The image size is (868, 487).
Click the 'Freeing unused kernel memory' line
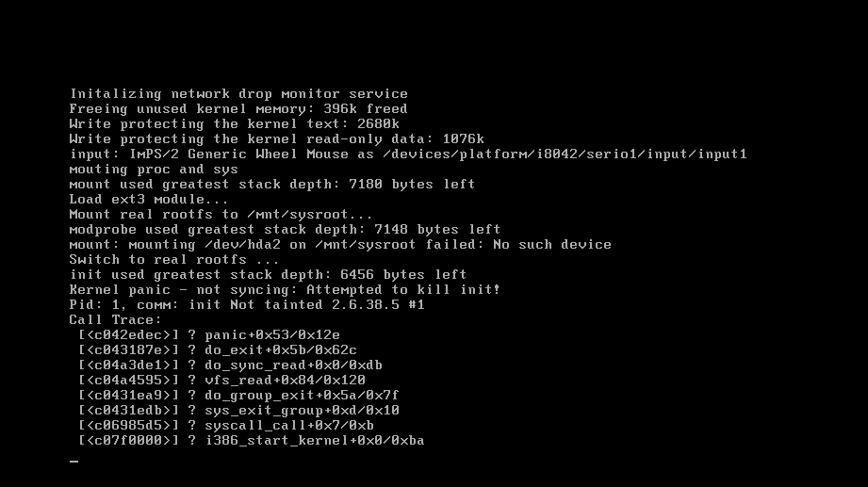[x=238, y=108]
